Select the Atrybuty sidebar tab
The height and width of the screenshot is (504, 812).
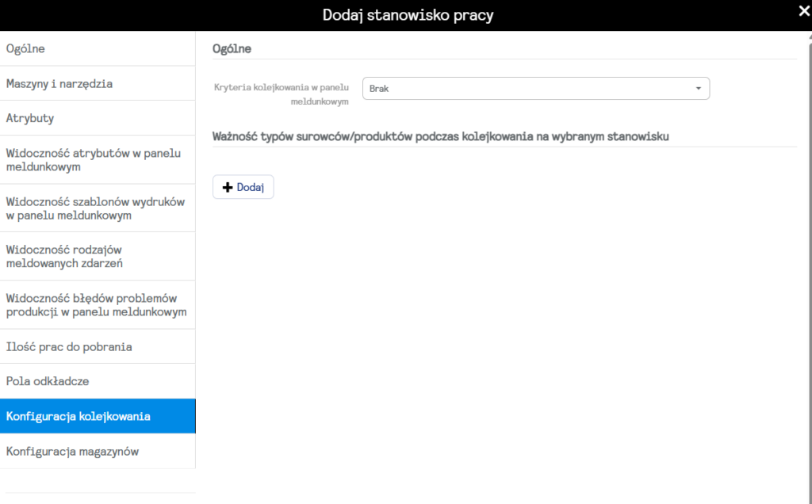98,118
